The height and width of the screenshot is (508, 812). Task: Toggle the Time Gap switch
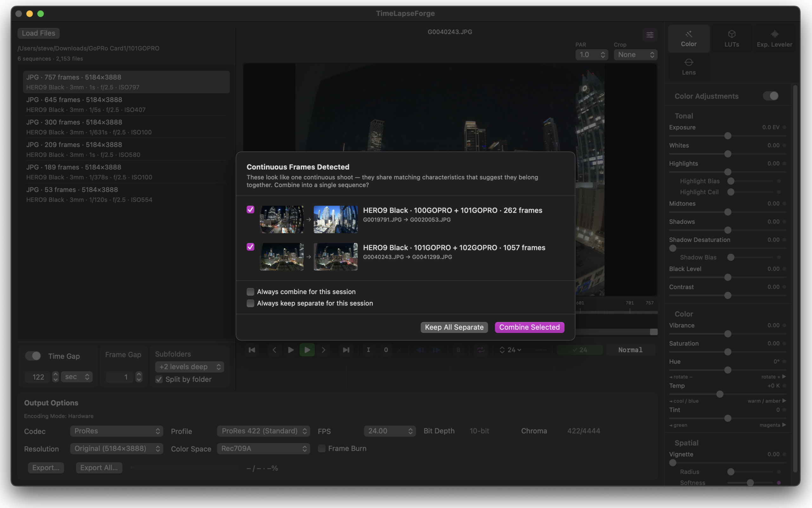(33, 356)
